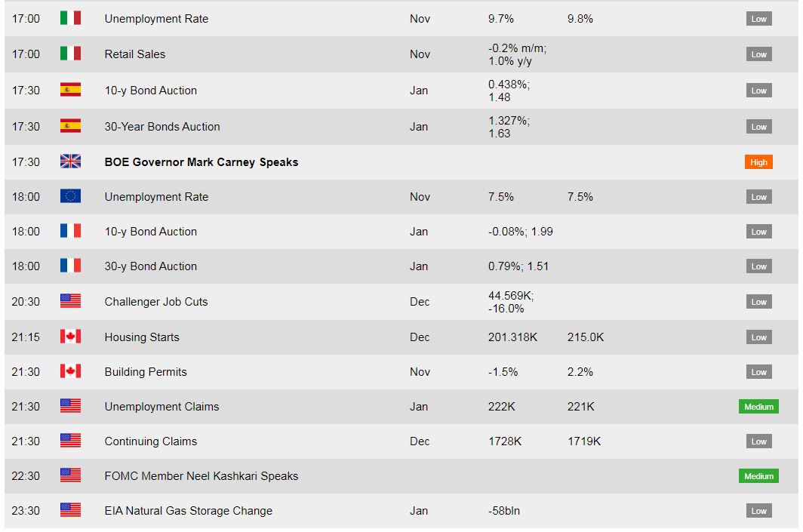Click the US flag beside Challenger Job Cuts
Image resolution: width=803 pixels, height=532 pixels.
(70, 301)
